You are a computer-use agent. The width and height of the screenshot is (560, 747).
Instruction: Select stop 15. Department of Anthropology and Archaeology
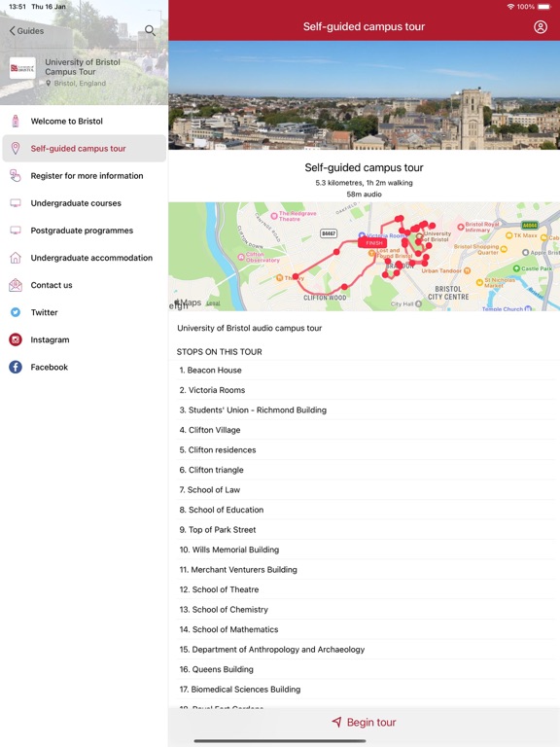tap(365, 650)
